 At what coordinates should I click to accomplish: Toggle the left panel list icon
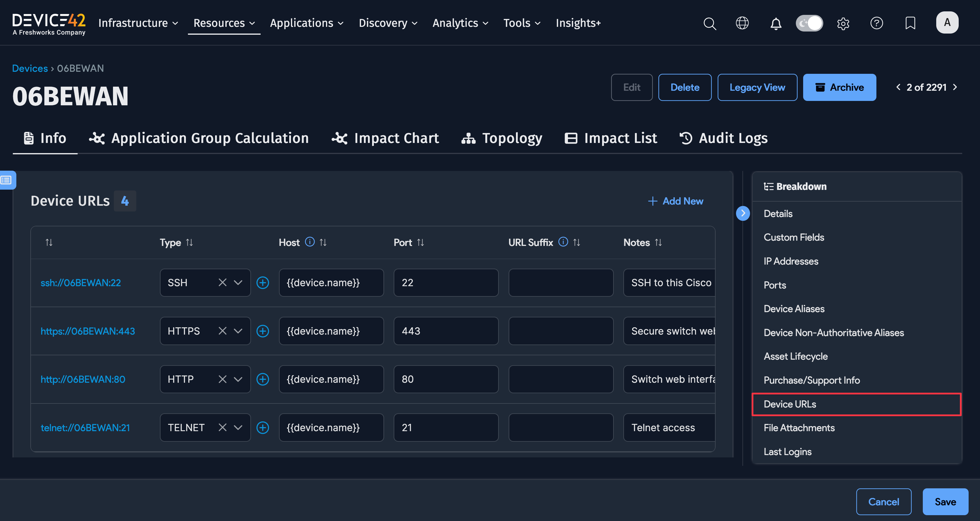[x=6, y=180]
